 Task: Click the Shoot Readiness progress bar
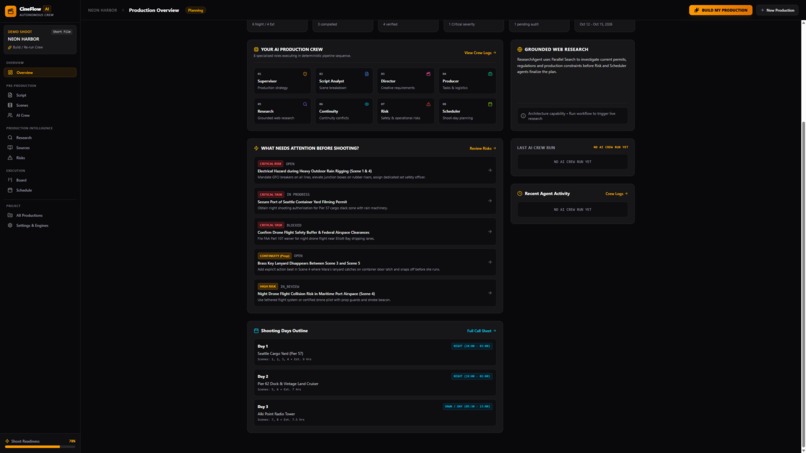[40, 447]
